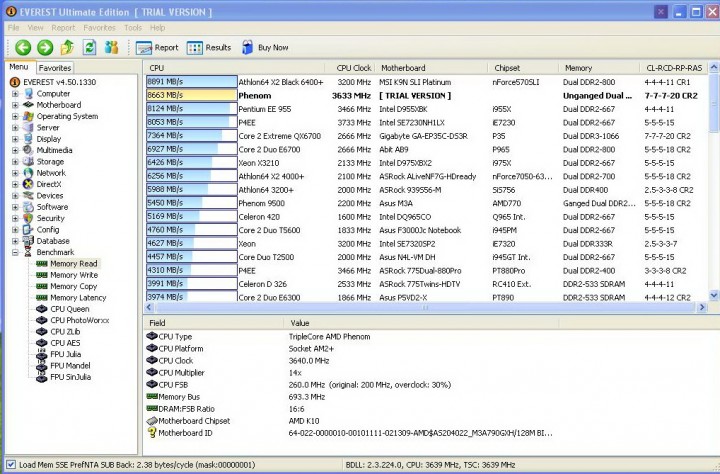
Task: Expand the Storage tree node
Action: [x=15, y=162]
